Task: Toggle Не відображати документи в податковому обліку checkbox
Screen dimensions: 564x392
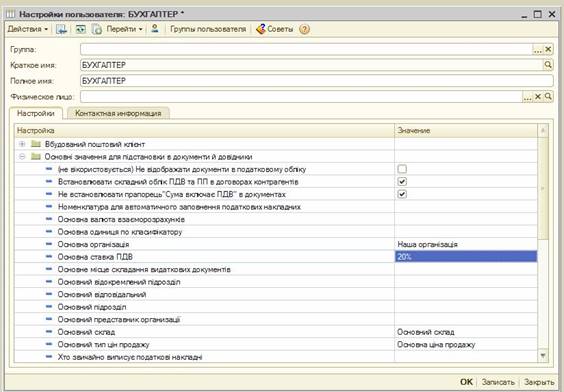Action: pyautogui.click(x=402, y=169)
